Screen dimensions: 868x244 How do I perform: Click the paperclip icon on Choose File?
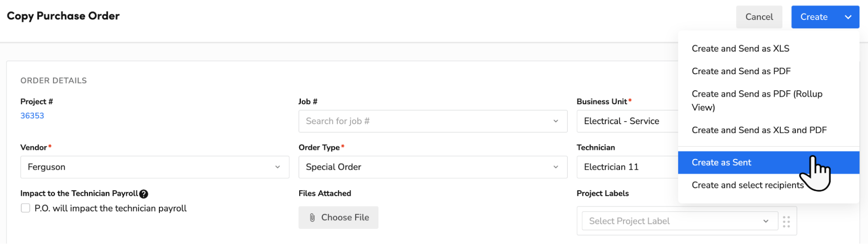[312, 218]
